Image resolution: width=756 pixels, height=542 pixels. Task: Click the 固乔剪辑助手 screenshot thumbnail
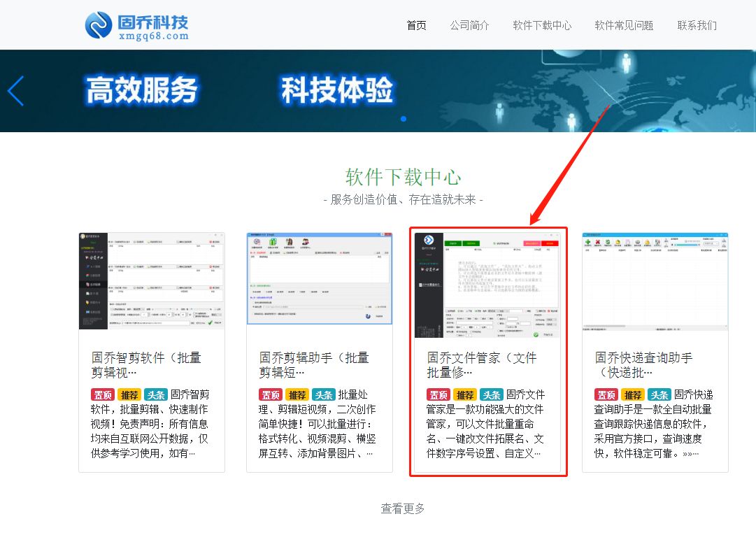320,280
